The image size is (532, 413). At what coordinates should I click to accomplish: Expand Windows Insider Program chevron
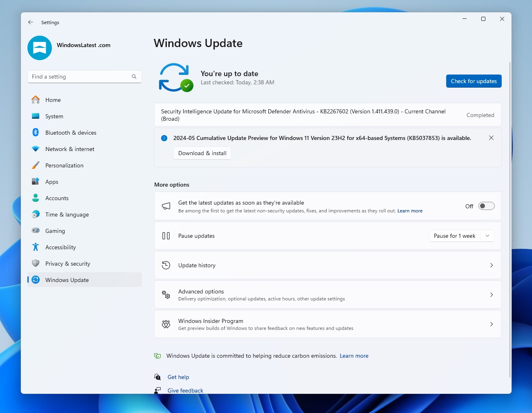pyautogui.click(x=492, y=324)
